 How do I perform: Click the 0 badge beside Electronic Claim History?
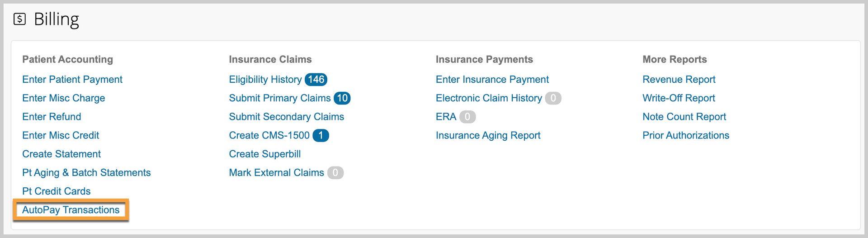pyautogui.click(x=553, y=98)
